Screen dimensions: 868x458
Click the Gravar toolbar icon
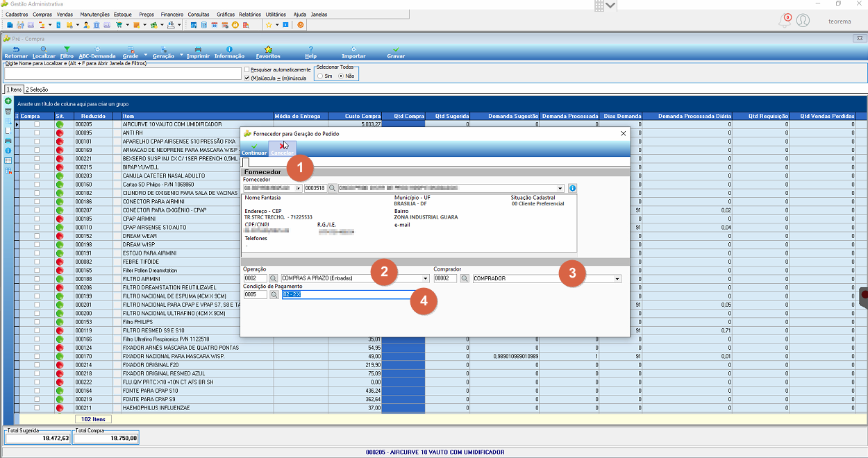point(396,53)
